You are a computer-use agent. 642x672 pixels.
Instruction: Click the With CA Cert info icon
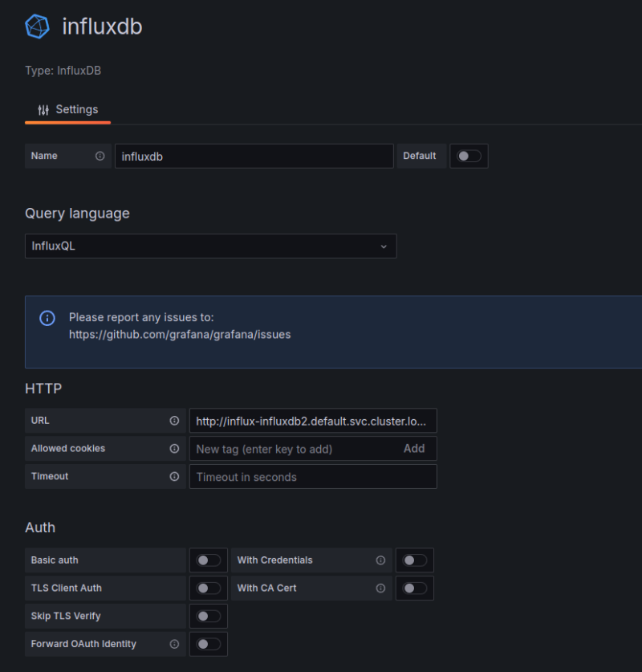(380, 589)
